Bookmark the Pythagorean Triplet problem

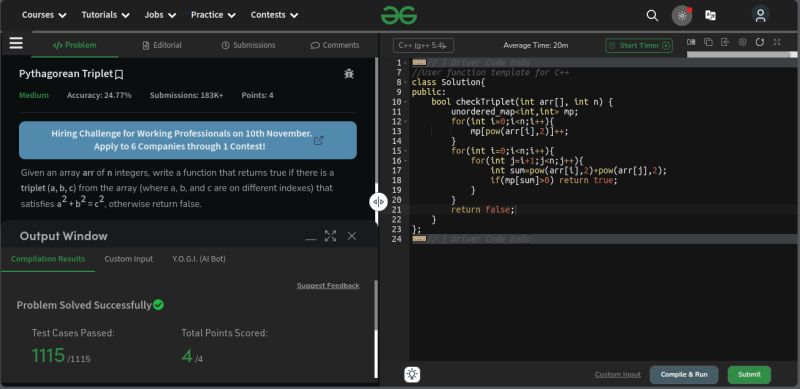[x=119, y=75]
